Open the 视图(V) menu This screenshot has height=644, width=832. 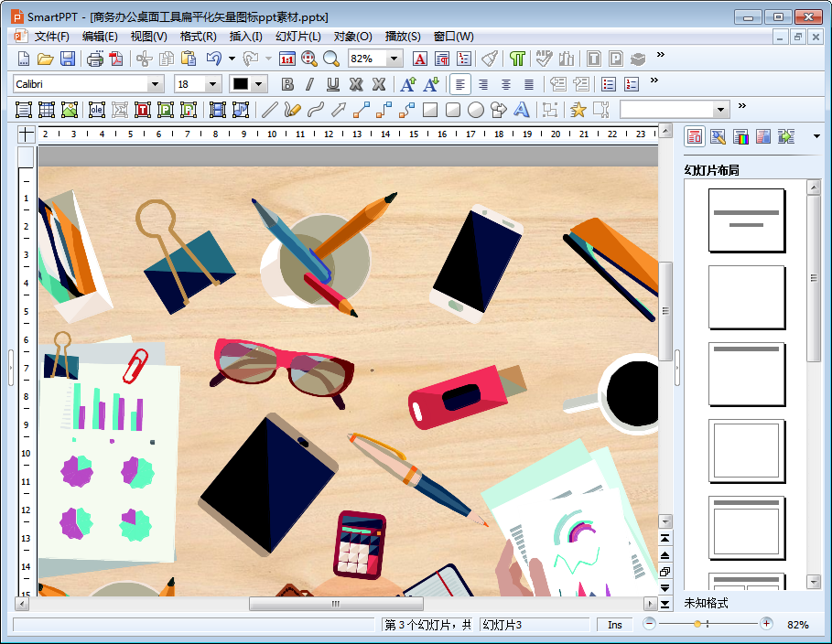point(148,37)
